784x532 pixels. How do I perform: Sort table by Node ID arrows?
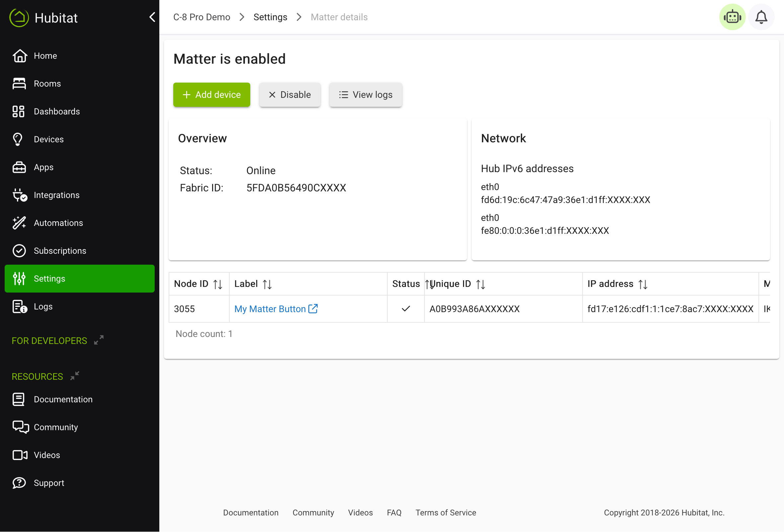pyautogui.click(x=218, y=285)
